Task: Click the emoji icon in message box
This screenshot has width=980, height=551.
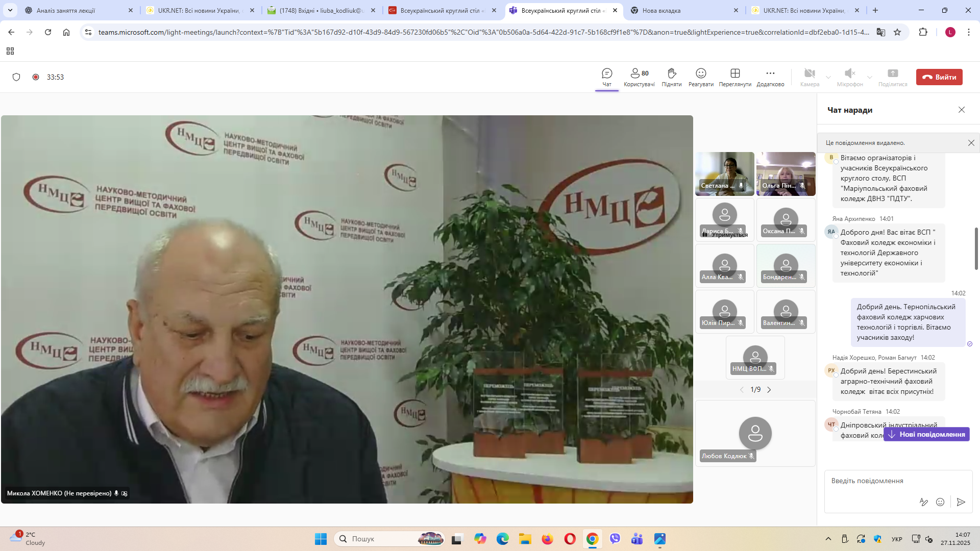Action: click(x=940, y=502)
